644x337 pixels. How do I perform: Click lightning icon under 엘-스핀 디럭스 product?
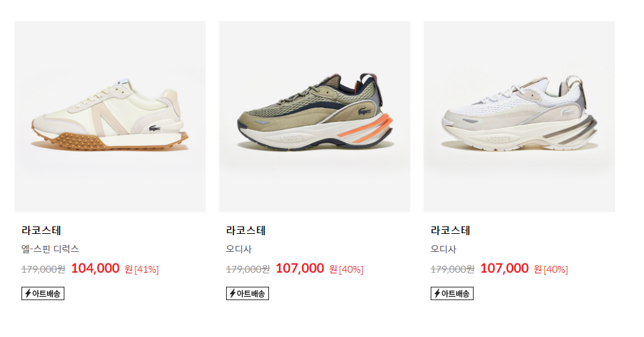28,293
